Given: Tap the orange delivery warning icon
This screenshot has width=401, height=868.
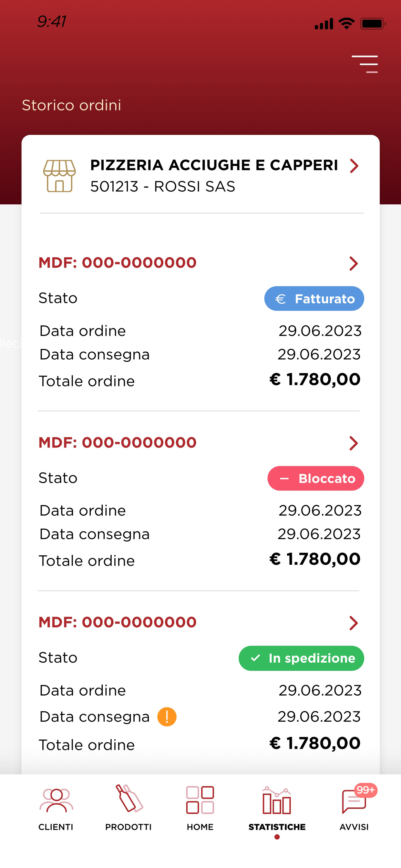Looking at the screenshot, I should click(167, 717).
